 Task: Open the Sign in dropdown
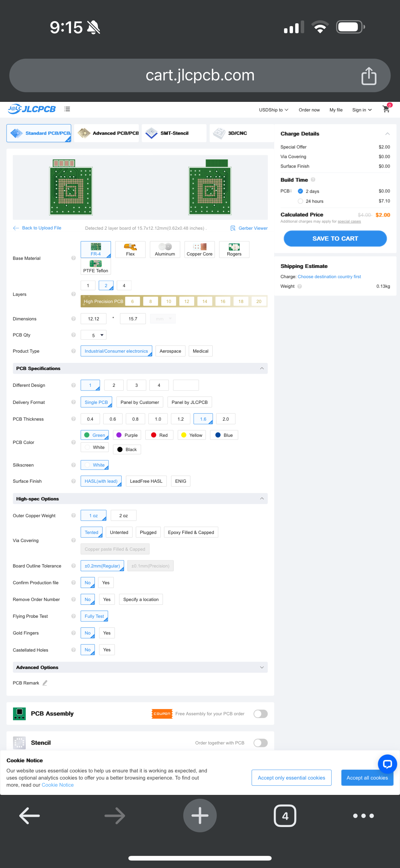362,110
